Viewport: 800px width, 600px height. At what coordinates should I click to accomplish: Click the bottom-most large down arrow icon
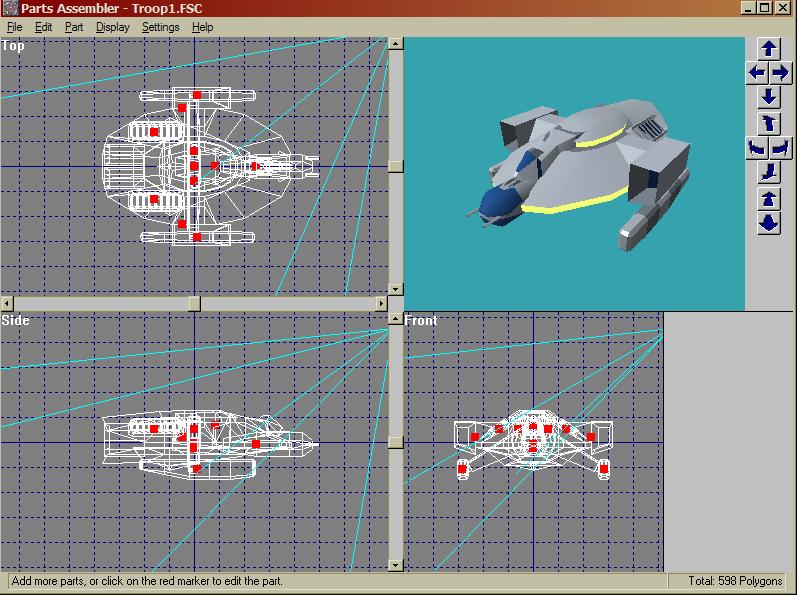[x=768, y=222]
